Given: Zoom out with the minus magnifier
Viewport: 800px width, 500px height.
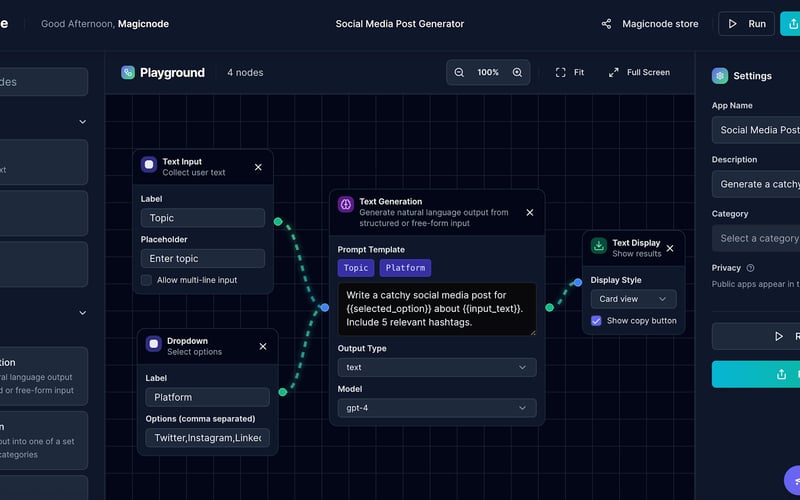Looking at the screenshot, I should [x=459, y=72].
